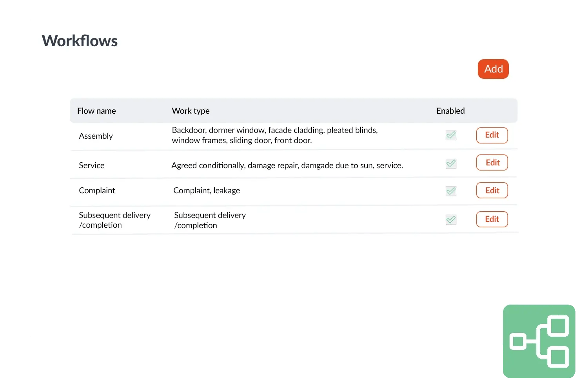Select the Work type column header
The width and height of the screenshot is (588, 392).
tap(191, 111)
